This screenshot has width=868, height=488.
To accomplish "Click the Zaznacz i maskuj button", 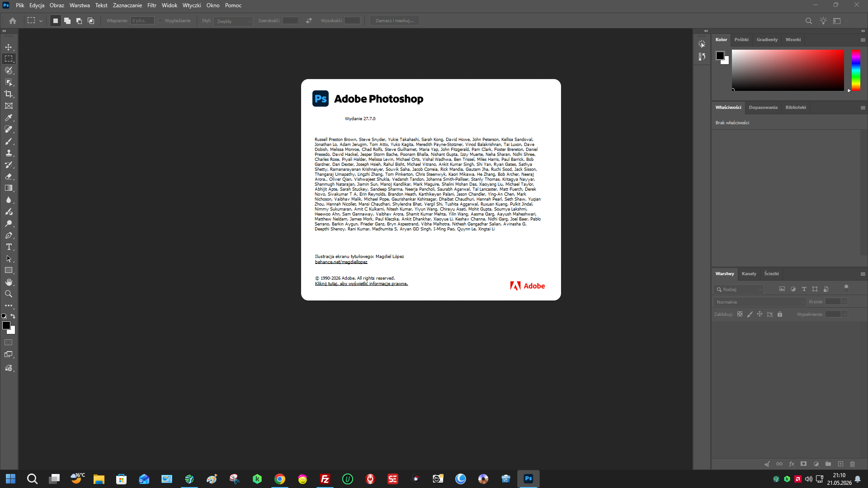I will pos(395,21).
